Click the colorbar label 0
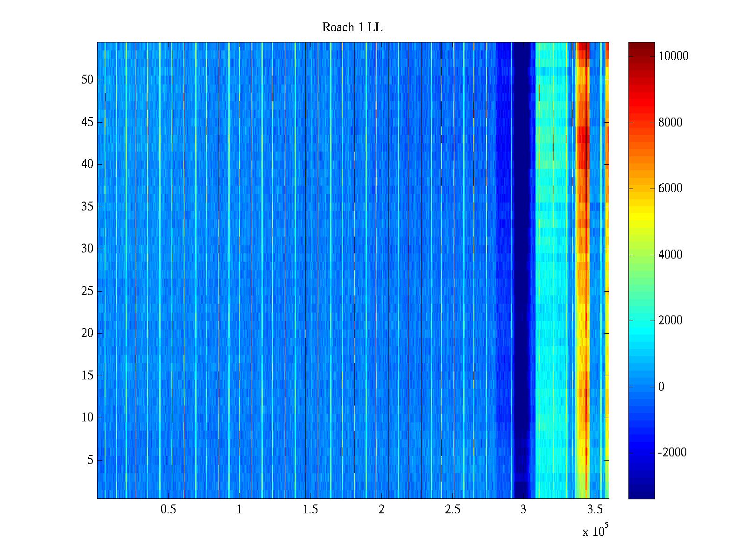 [661, 387]
